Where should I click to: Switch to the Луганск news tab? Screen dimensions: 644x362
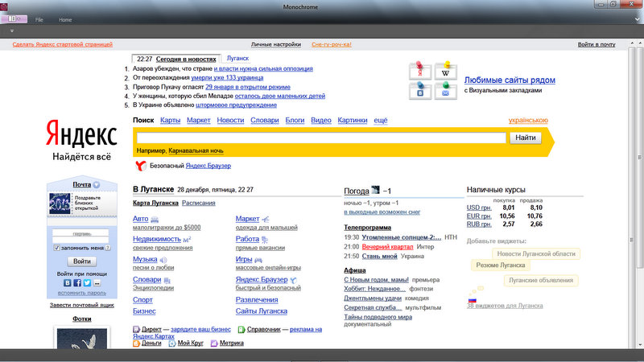[x=237, y=58]
